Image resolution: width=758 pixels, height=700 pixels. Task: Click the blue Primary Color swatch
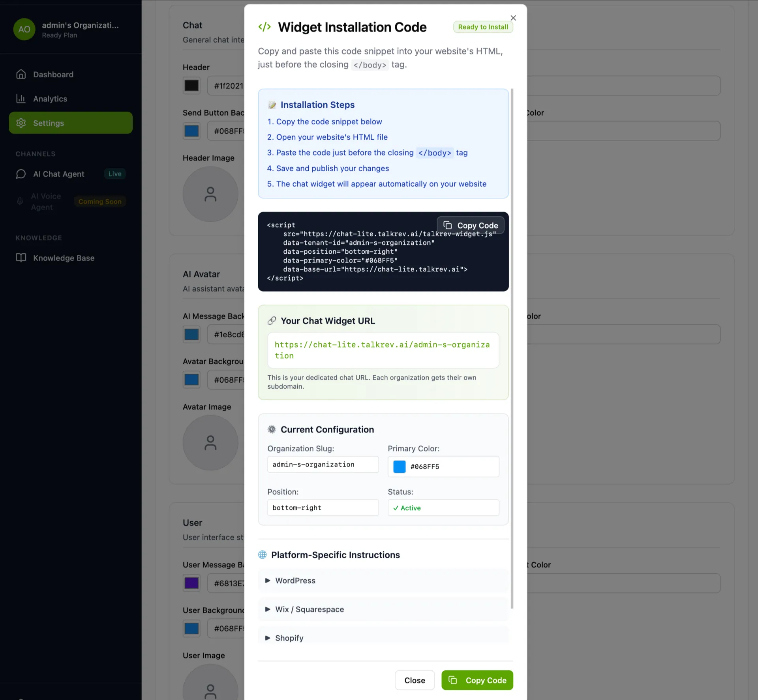click(x=399, y=466)
